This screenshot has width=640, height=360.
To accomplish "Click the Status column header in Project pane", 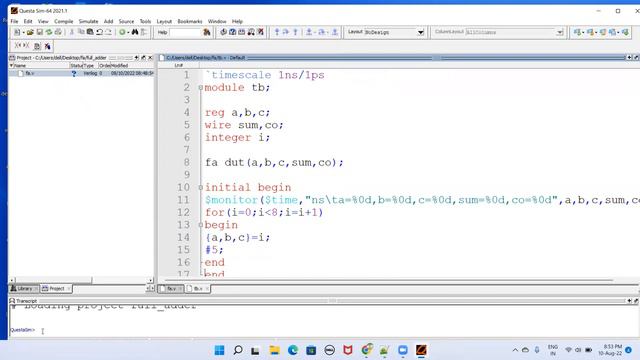I will tap(76, 65).
